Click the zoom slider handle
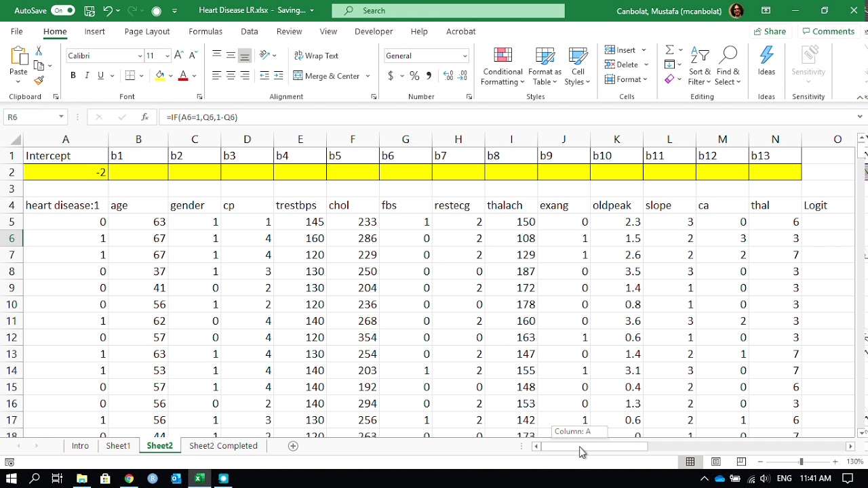The height and width of the screenshot is (488, 868). pyautogui.click(x=802, y=462)
